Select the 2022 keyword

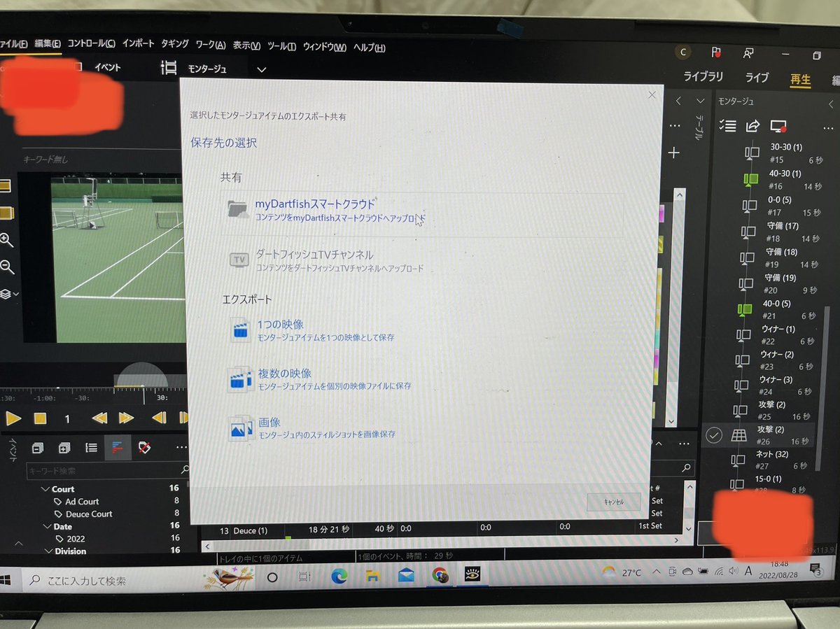point(76,539)
